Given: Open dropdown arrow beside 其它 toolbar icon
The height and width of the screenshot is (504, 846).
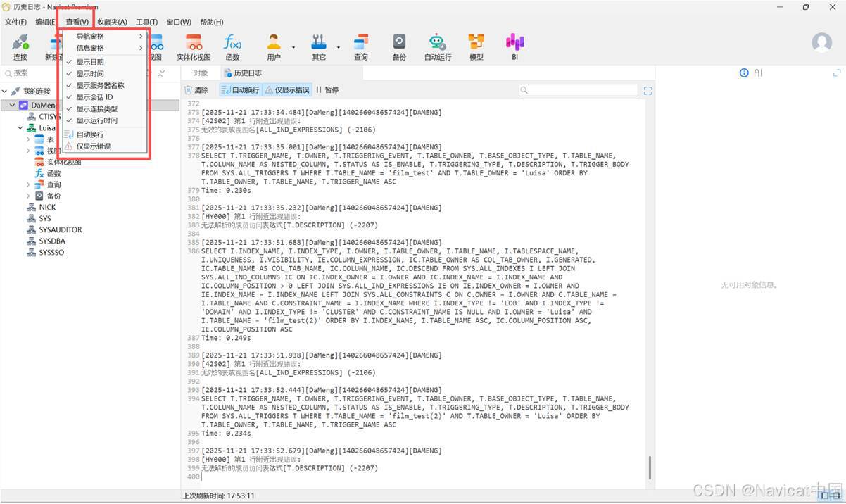Looking at the screenshot, I should tap(339, 48).
